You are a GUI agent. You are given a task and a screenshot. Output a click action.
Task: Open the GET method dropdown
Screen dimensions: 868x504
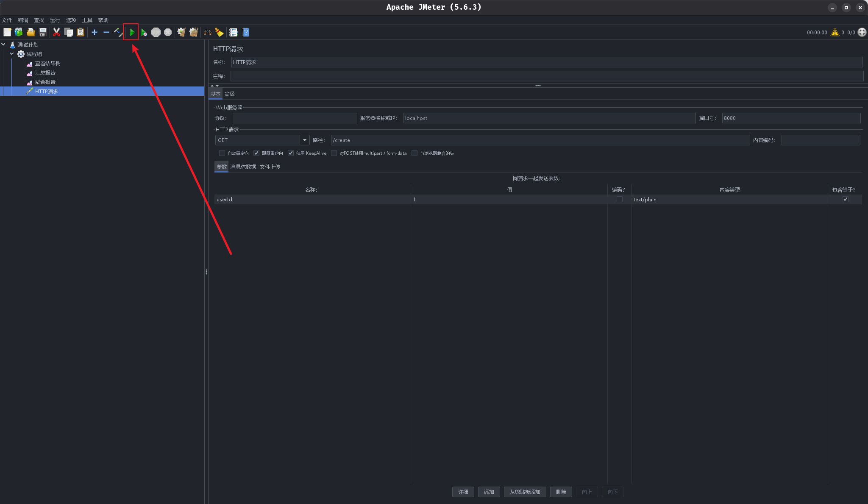(x=304, y=140)
